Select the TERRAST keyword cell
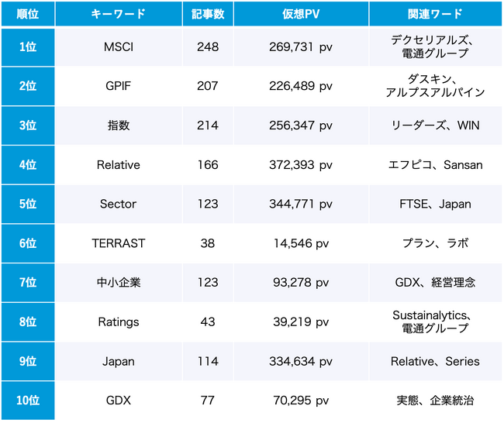Image resolution: width=504 pixels, height=423 pixels. [118, 243]
